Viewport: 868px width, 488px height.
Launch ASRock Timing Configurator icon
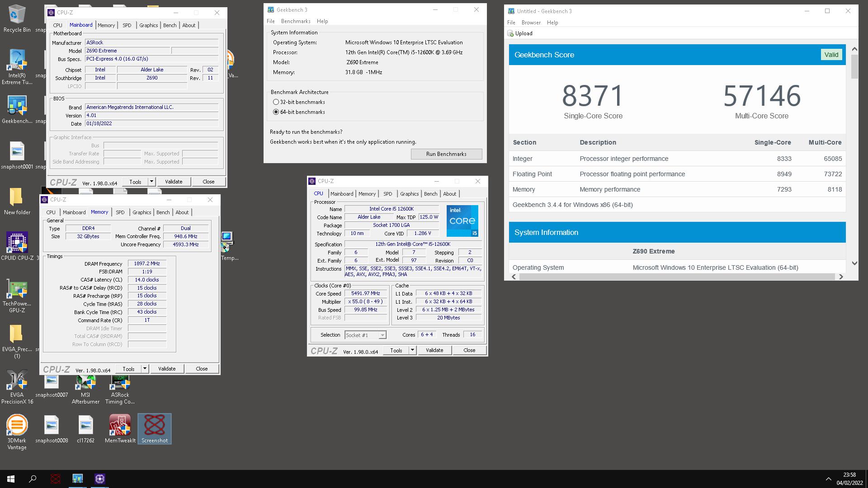[120, 389]
